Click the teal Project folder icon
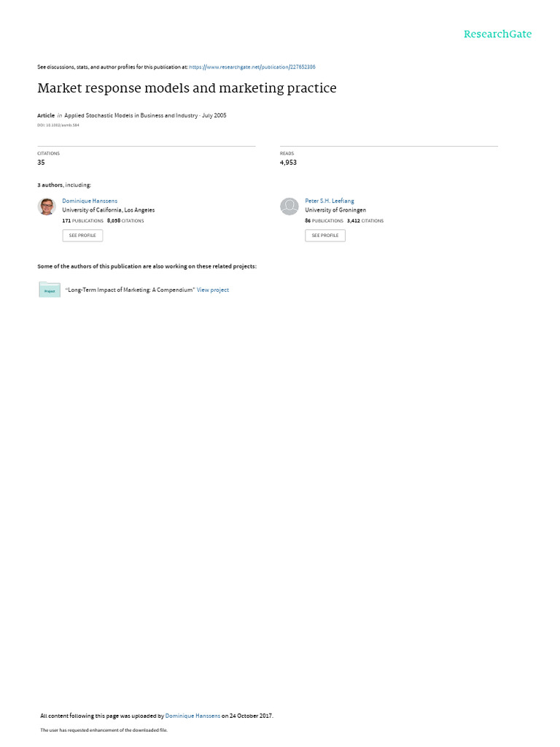This screenshot has height=747, width=560. 50,290
